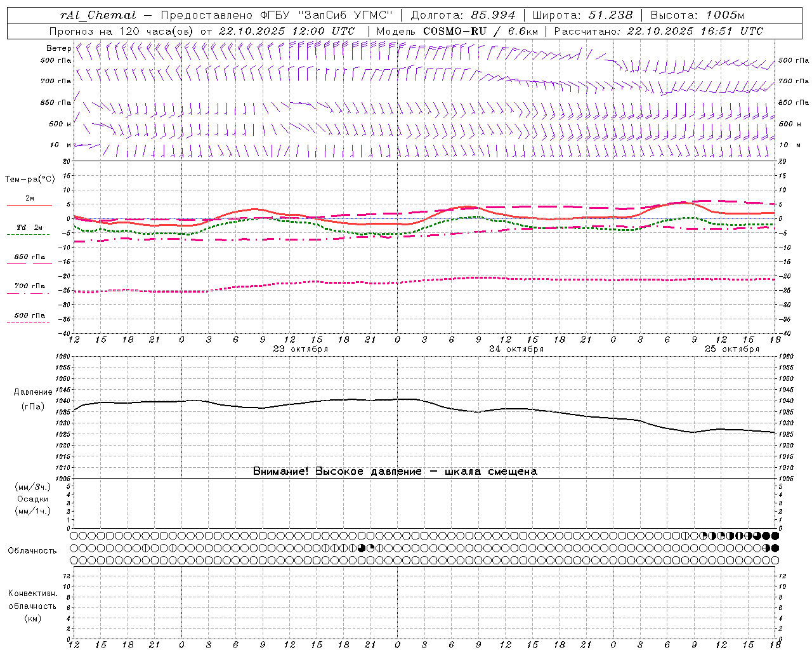
Task: Click the '24 октября' date label
Action: pyautogui.click(x=516, y=349)
